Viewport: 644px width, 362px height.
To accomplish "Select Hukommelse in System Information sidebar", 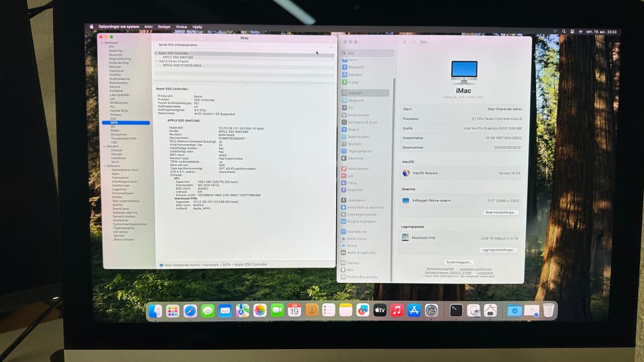I will (119, 83).
